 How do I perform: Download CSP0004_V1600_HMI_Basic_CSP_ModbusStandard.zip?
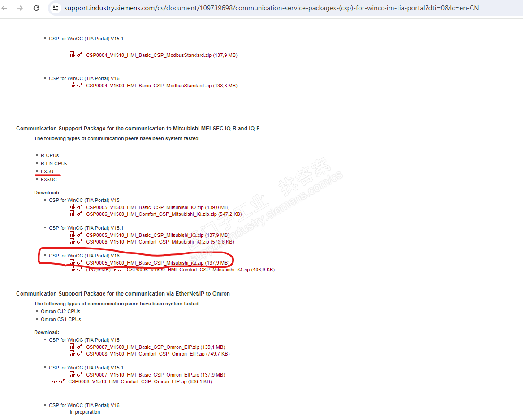(162, 86)
